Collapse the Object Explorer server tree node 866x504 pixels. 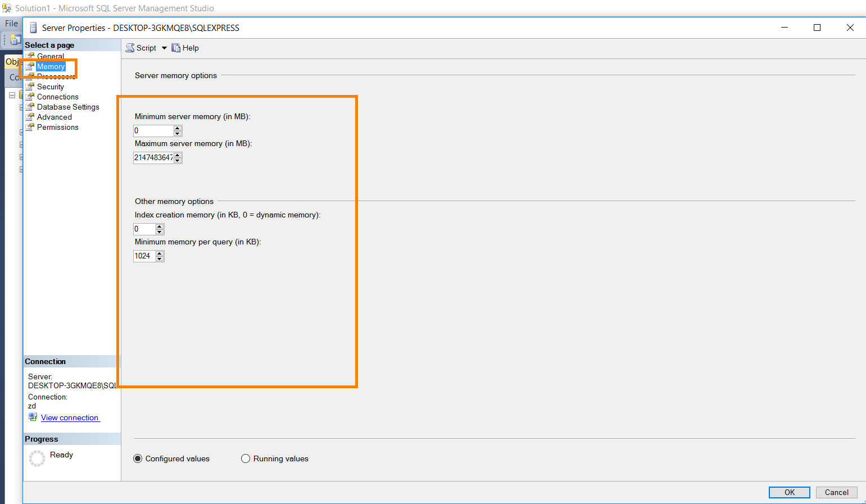[x=12, y=95]
